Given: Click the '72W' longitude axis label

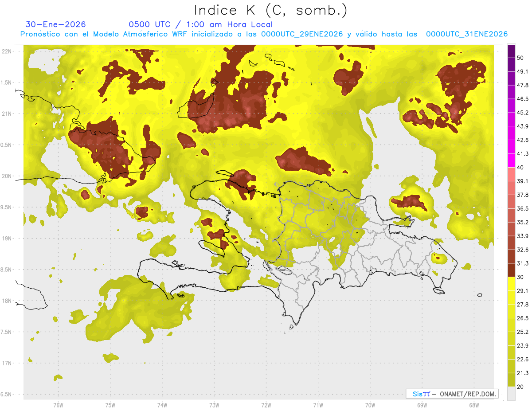Looking at the screenshot, I should click(x=266, y=405).
